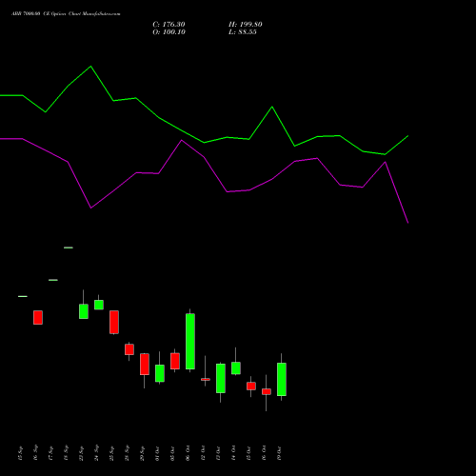Viewport: 476px width, 476px height.
Task: Click the 06 Oct date label
Action: [x=188, y=453]
